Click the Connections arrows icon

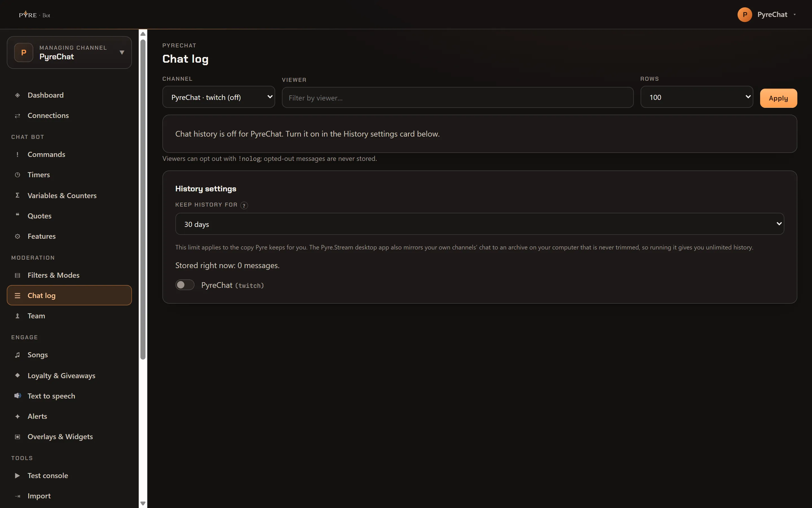click(17, 116)
